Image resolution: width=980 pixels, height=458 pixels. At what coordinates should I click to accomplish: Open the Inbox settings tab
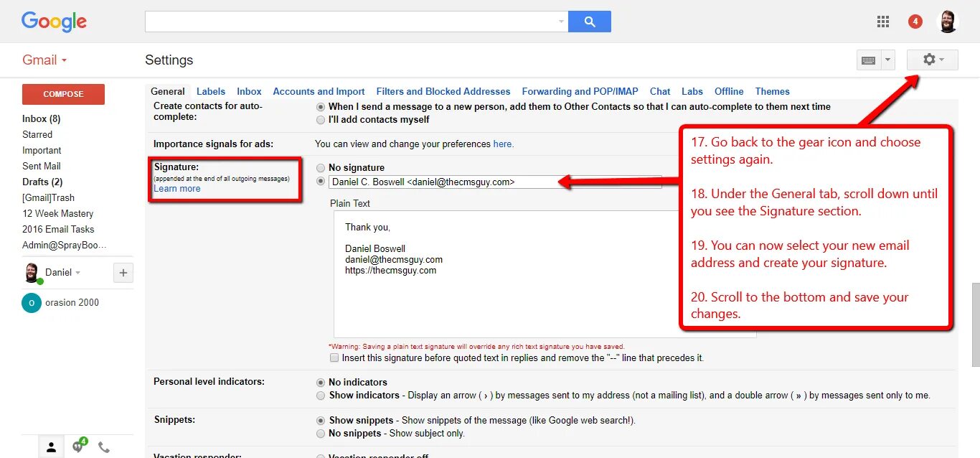pos(249,91)
